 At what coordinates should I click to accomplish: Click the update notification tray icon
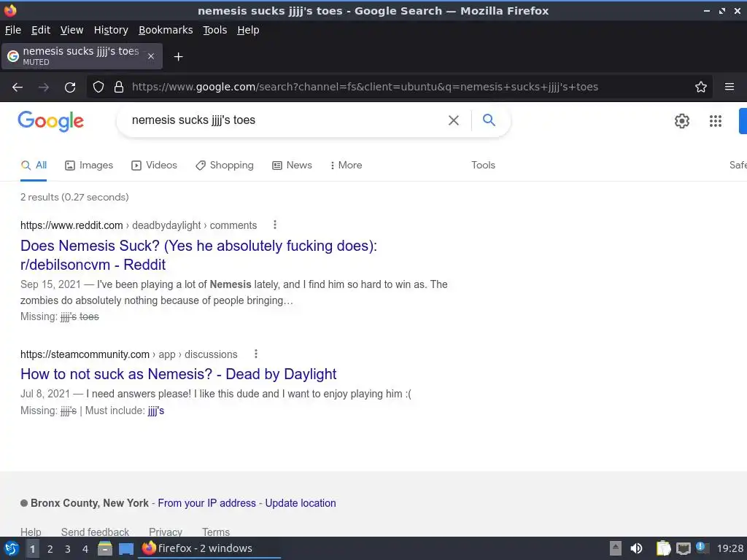(x=701, y=548)
